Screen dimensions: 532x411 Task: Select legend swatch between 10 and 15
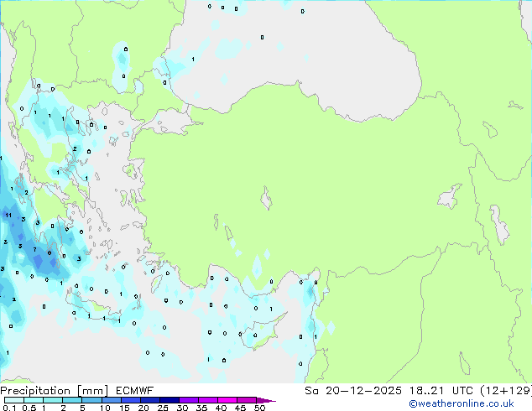[x=111, y=400]
